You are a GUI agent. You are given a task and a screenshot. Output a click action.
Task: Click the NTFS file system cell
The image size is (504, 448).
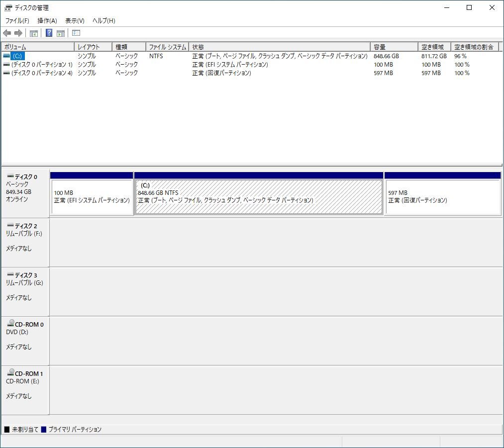point(156,56)
